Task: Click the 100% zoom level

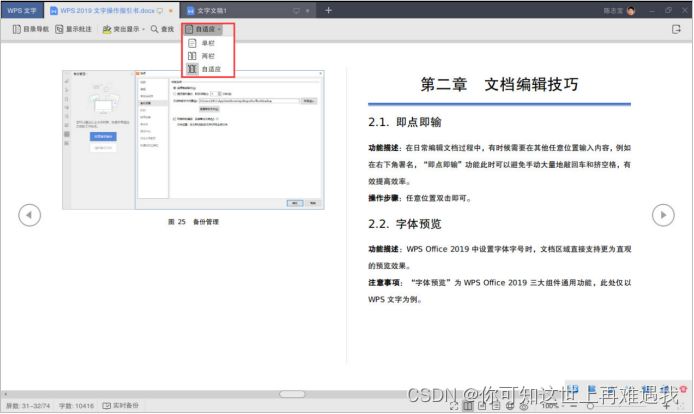Action: click(550, 406)
